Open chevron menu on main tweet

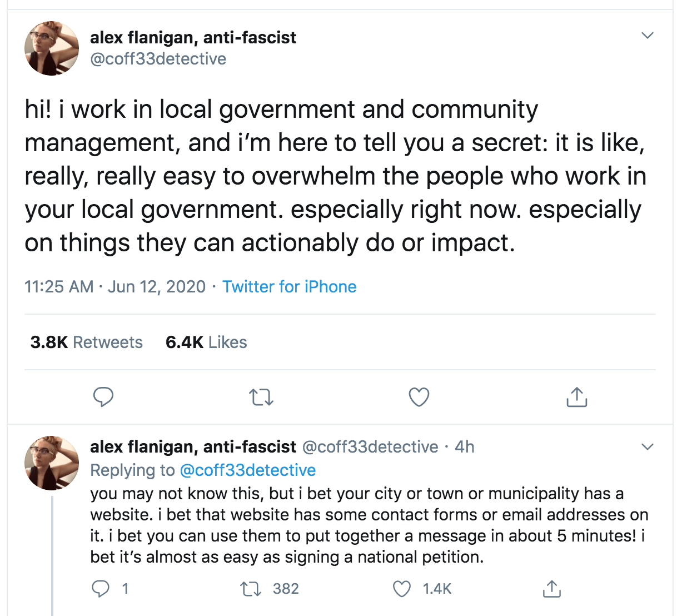coord(647,36)
